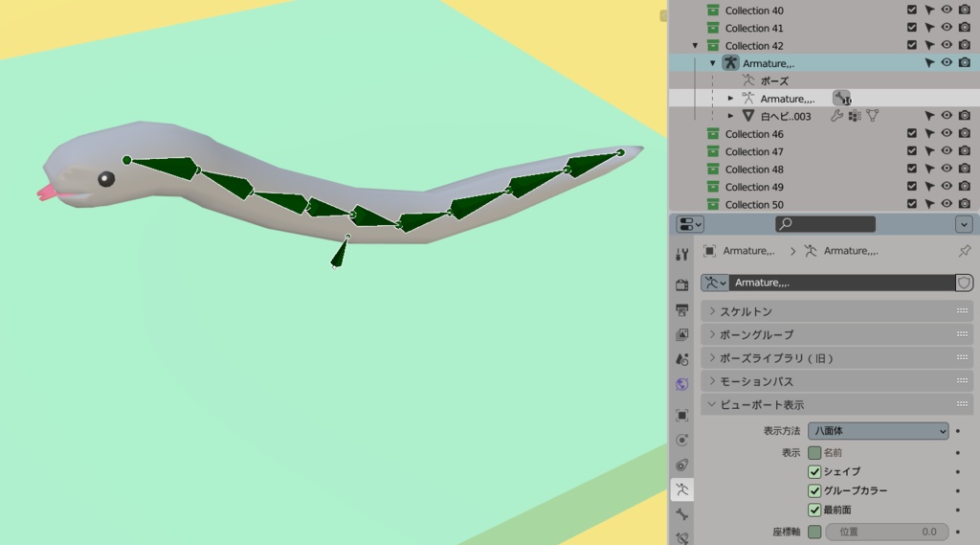The image size is (980, 545).
Task: Toggle render camera icon for Collection 41
Action: tap(965, 28)
